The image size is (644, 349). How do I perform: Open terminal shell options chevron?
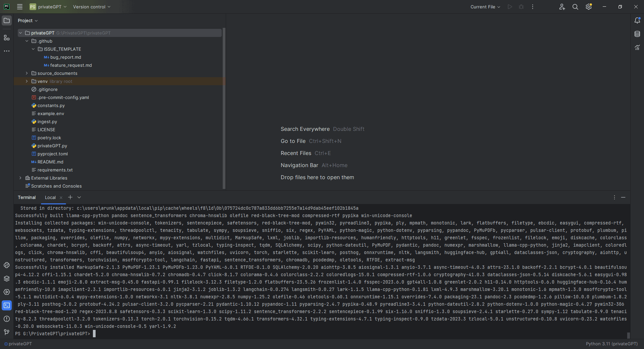click(x=79, y=197)
